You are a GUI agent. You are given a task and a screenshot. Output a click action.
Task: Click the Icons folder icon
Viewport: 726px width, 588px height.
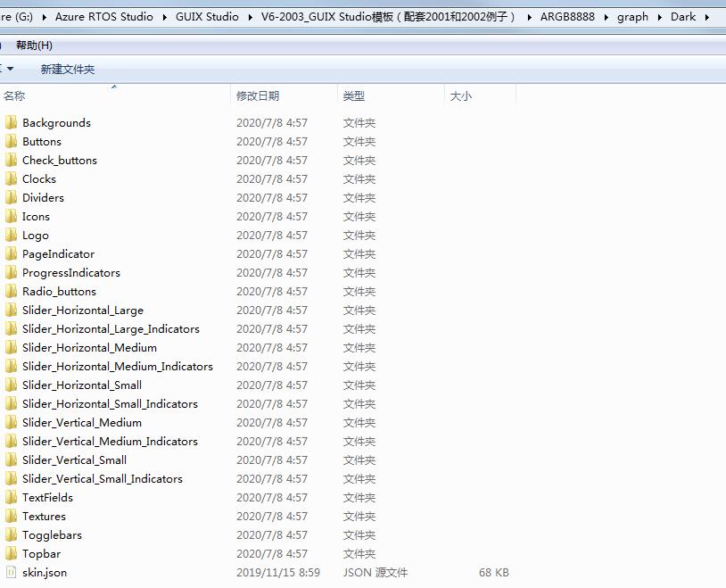coord(11,217)
